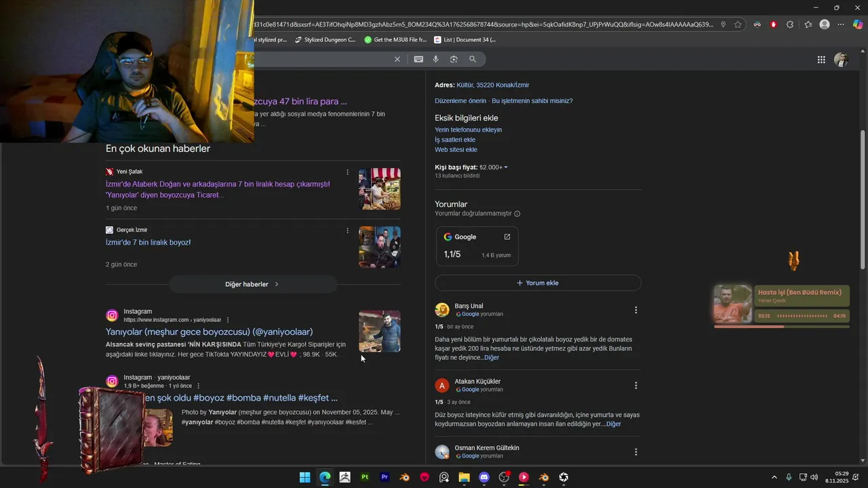868x488 pixels.
Task: Open the Windows Start menu
Action: point(305,477)
